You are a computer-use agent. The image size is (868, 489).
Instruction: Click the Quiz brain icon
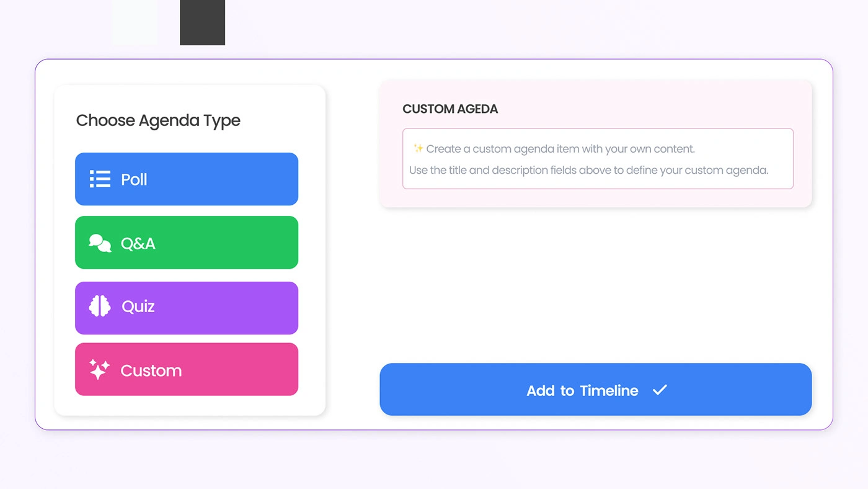(100, 307)
